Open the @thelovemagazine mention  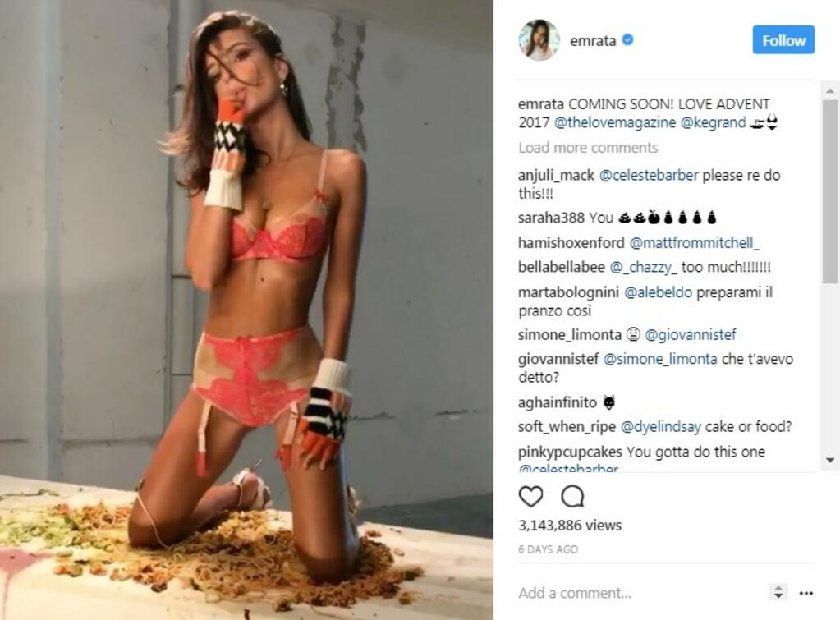coord(614,122)
